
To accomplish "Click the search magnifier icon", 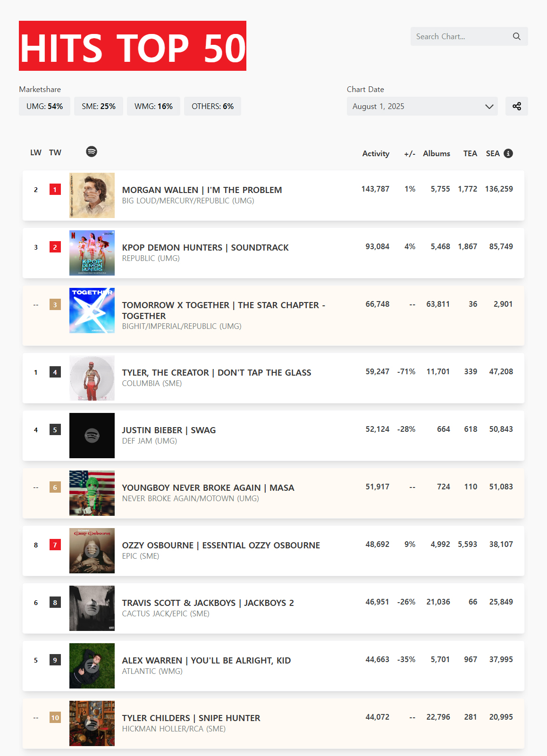I will point(517,36).
